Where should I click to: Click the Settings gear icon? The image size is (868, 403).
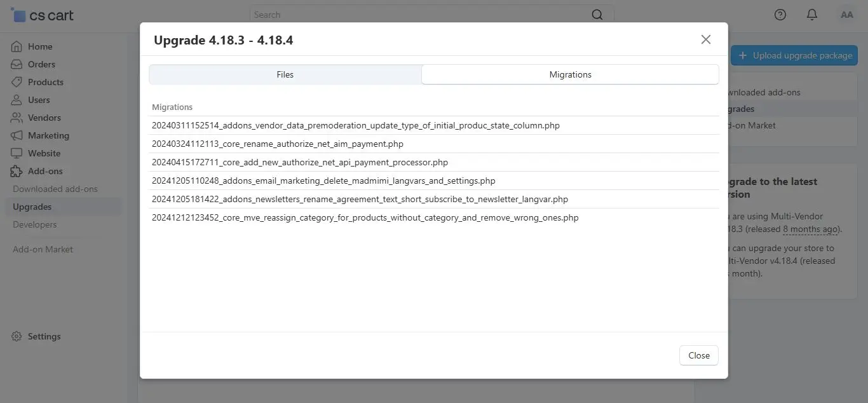(x=17, y=336)
